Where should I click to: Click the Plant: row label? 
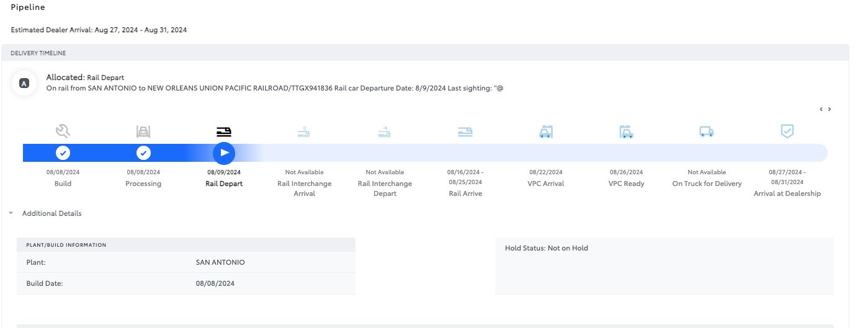click(x=36, y=262)
